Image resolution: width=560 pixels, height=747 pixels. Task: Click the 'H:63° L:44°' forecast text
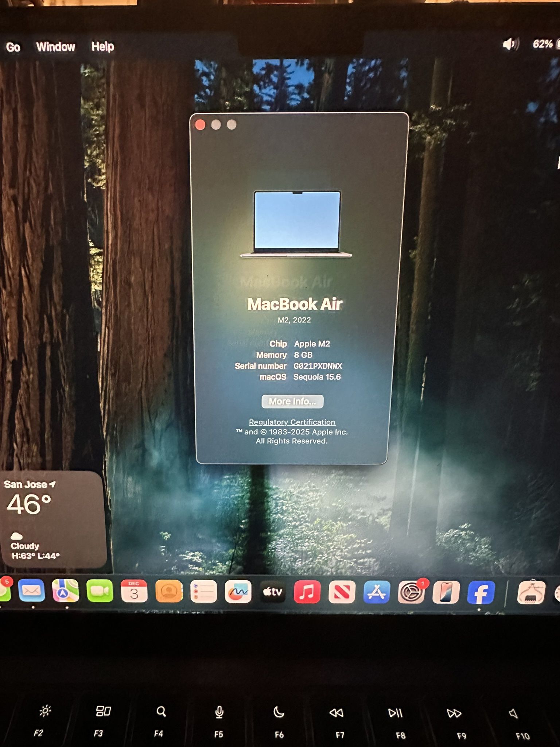point(35,556)
